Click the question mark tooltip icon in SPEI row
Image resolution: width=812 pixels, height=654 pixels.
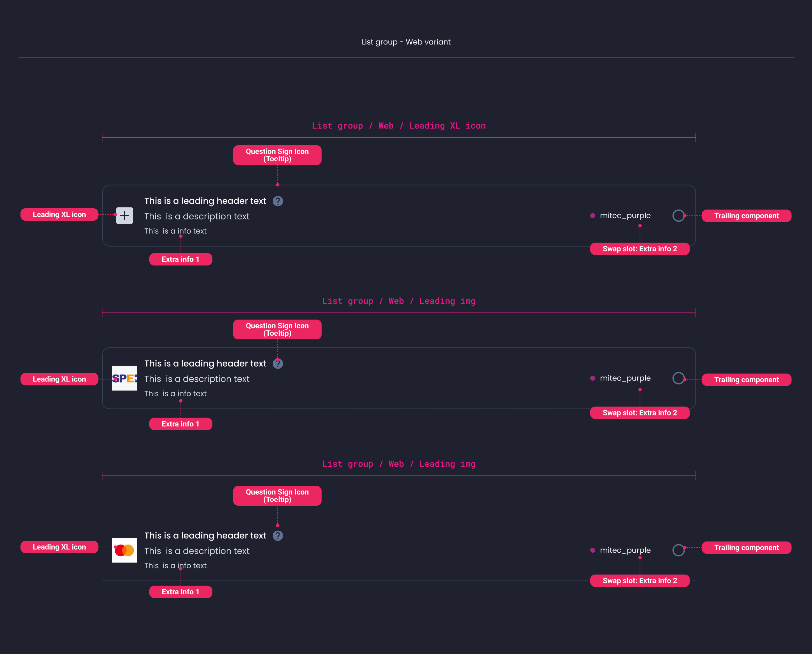pos(278,363)
